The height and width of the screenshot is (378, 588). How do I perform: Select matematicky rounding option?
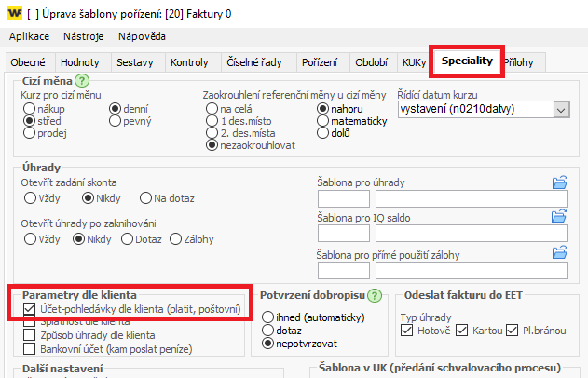coord(322,121)
